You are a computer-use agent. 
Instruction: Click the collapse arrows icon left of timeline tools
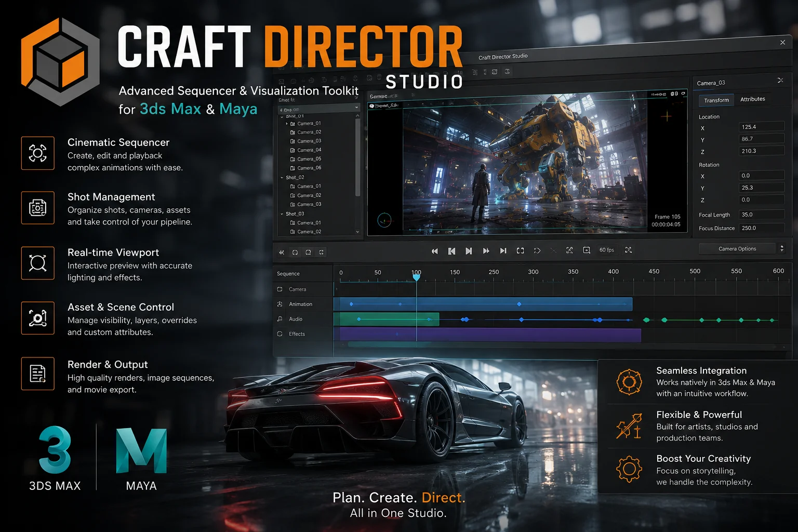click(282, 252)
